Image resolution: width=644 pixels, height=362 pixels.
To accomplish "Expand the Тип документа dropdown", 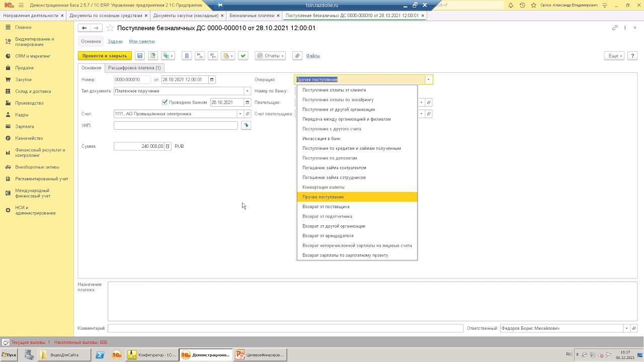I will click(x=247, y=91).
